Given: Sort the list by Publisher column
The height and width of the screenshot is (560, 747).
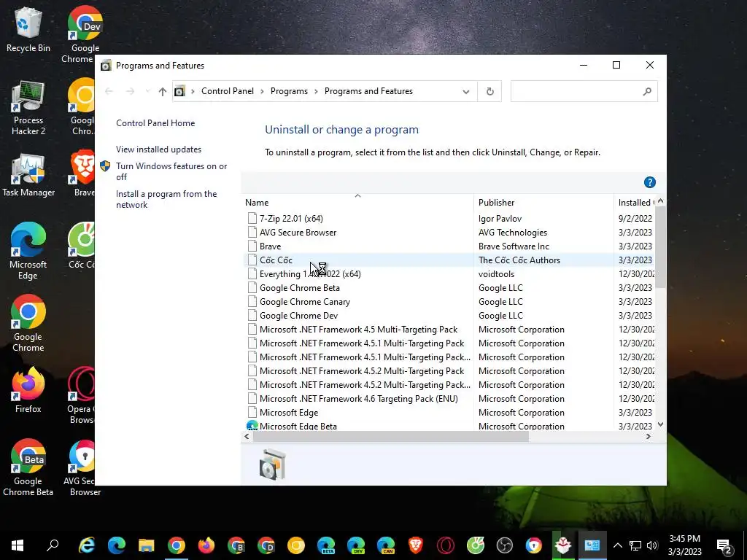Looking at the screenshot, I should point(543,203).
